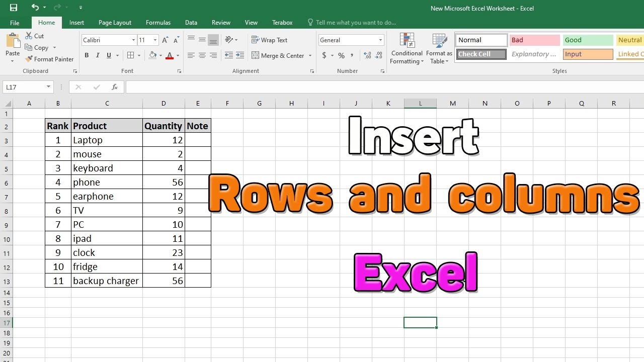Click the Insert Function fx icon
The image size is (644, 362).
(115, 87)
